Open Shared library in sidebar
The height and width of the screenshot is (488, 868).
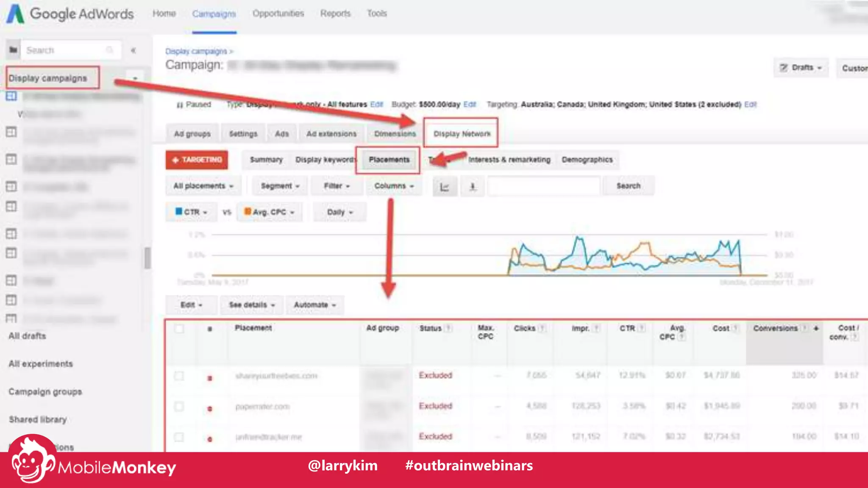pos(38,419)
